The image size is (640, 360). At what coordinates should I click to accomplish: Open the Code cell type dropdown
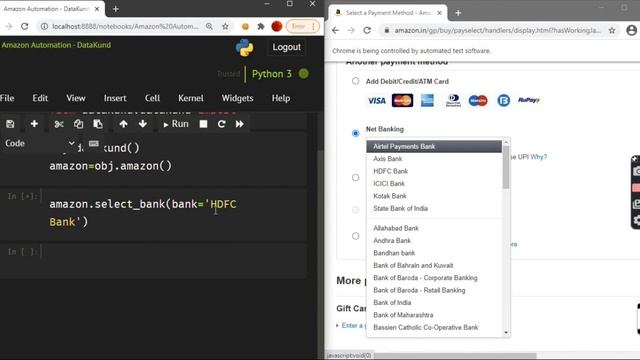point(40,143)
